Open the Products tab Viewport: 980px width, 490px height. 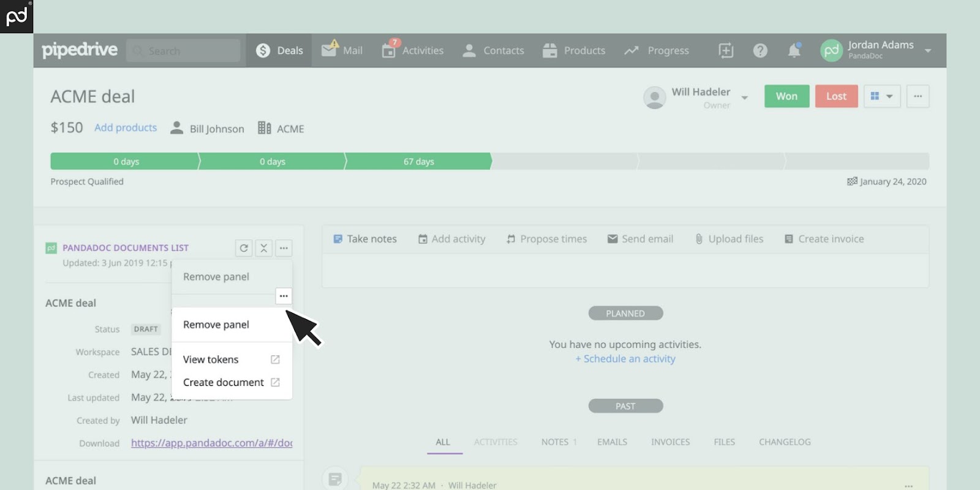(x=574, y=51)
